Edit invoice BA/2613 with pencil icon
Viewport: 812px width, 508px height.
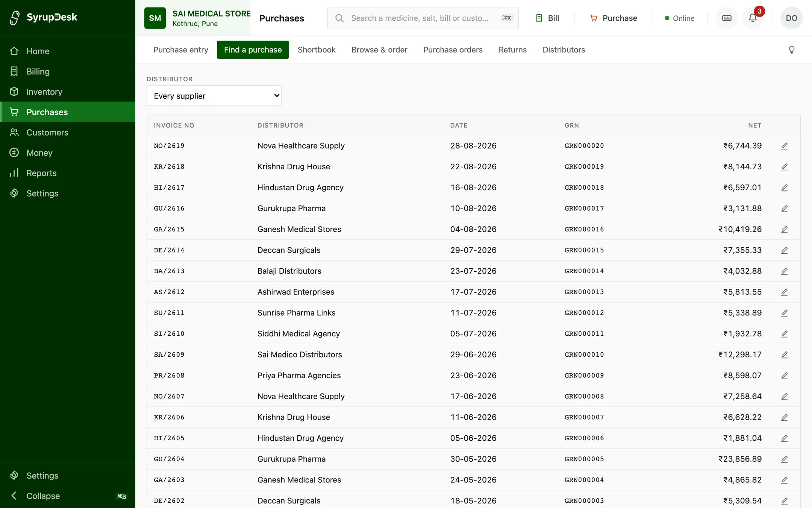coord(784,271)
